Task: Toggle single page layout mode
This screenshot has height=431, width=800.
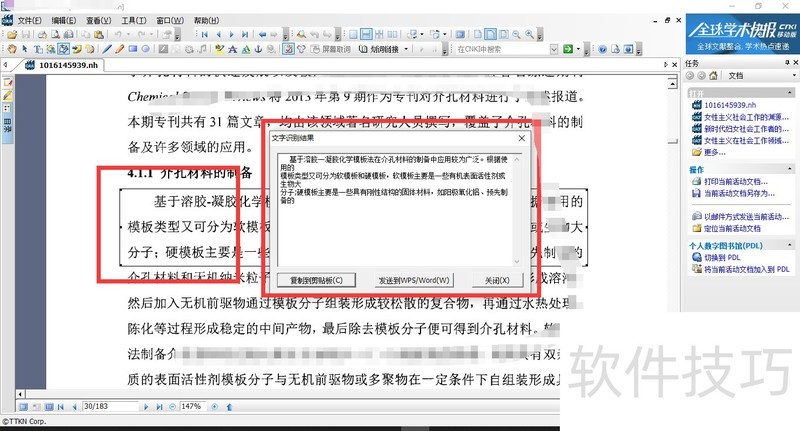Action: (353, 35)
